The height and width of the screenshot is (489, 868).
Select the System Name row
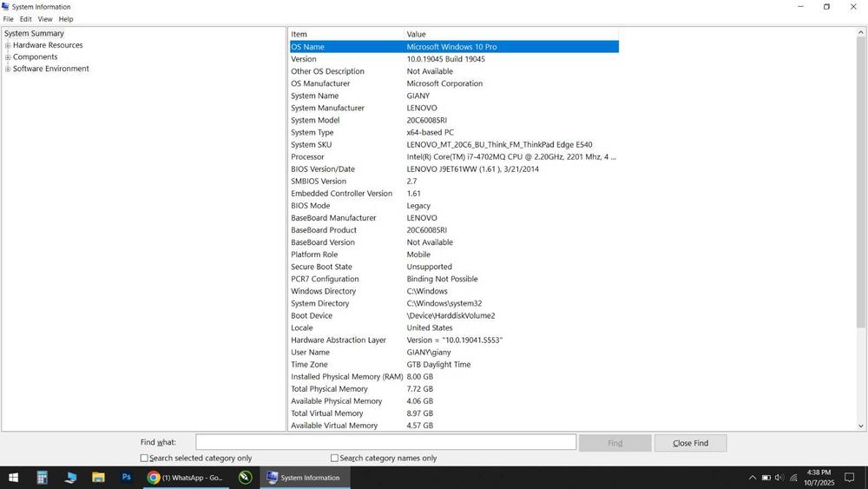(454, 96)
